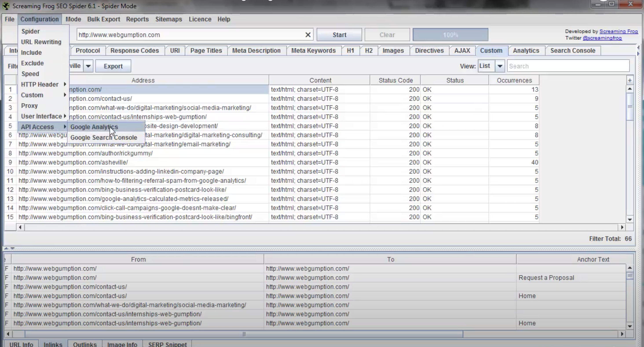Image resolution: width=644 pixels, height=347 pixels.
Task: Open the @screamingfrog Twitter link
Action: coord(602,38)
